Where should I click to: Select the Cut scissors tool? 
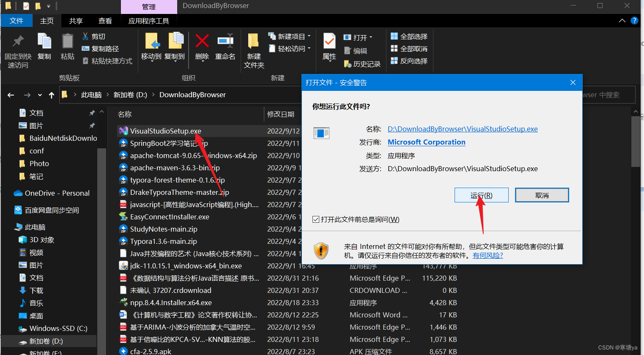point(93,36)
